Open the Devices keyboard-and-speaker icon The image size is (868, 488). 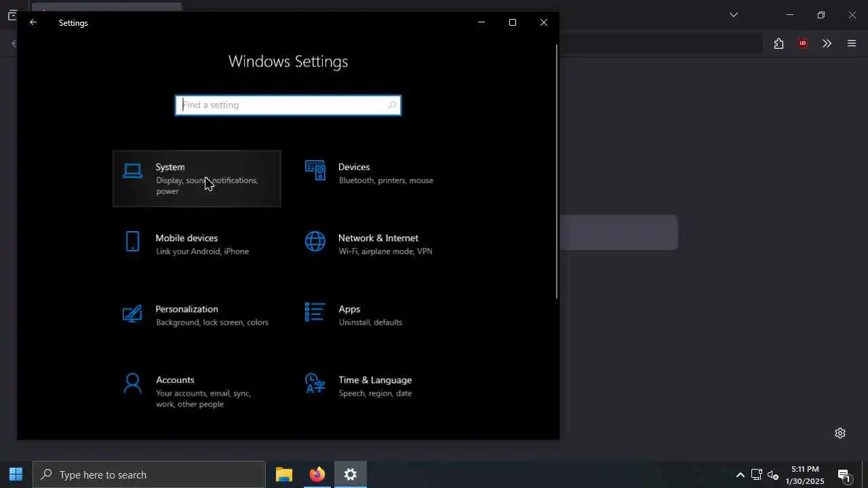click(x=315, y=171)
